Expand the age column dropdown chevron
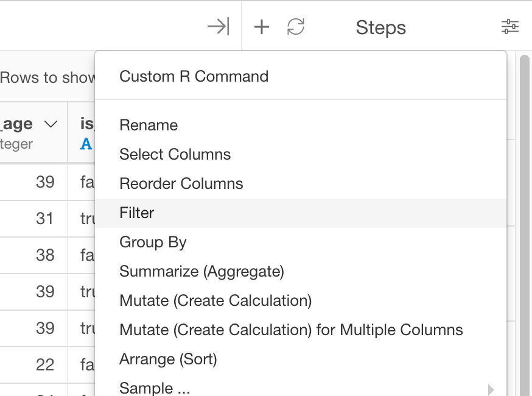This screenshot has height=396, width=532. (51, 124)
